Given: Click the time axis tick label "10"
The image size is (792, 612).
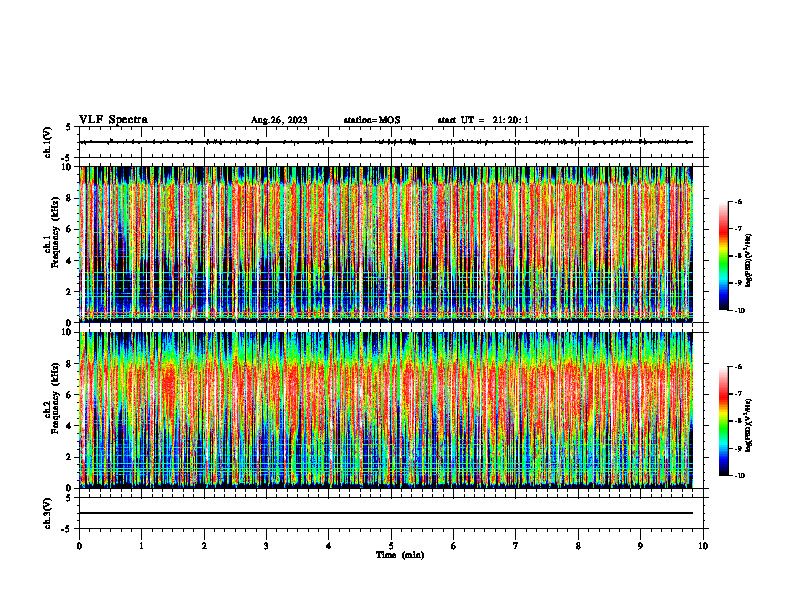Looking at the screenshot, I should 703,546.
